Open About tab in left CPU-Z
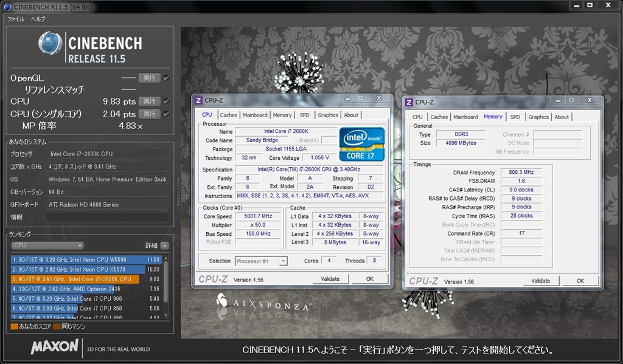The image size is (623, 364). point(351,115)
